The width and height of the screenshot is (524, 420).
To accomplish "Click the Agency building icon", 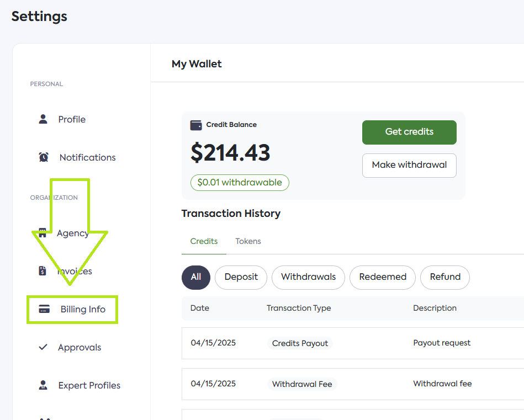I will [x=43, y=233].
